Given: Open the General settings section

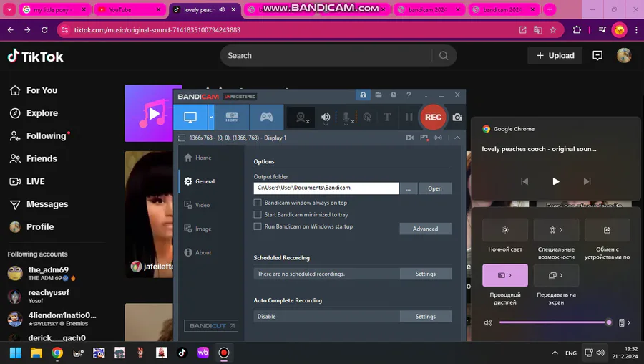Looking at the screenshot, I should coord(200,181).
